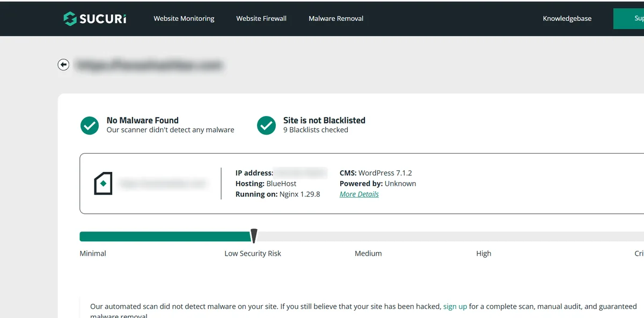
Task: Open the Website Firewall menu
Action: point(261,18)
